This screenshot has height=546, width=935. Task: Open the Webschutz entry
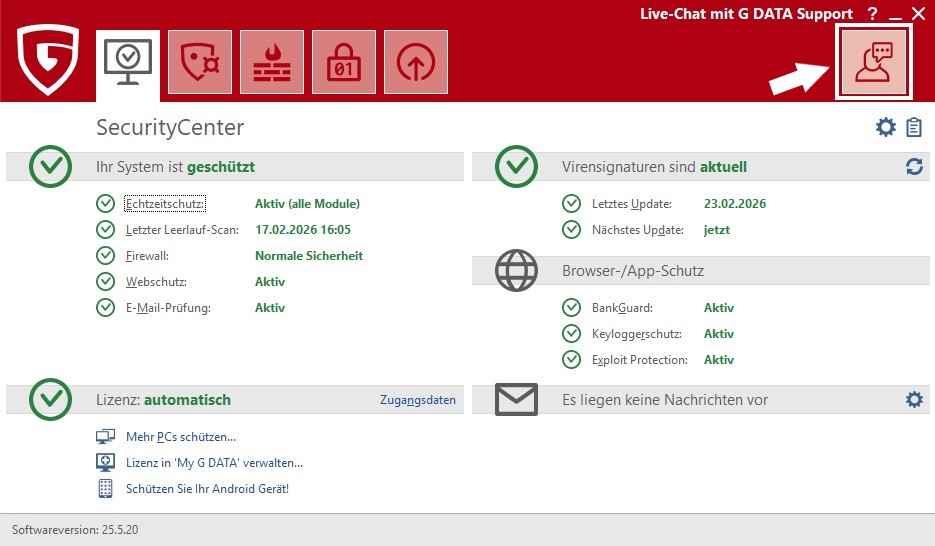(156, 282)
